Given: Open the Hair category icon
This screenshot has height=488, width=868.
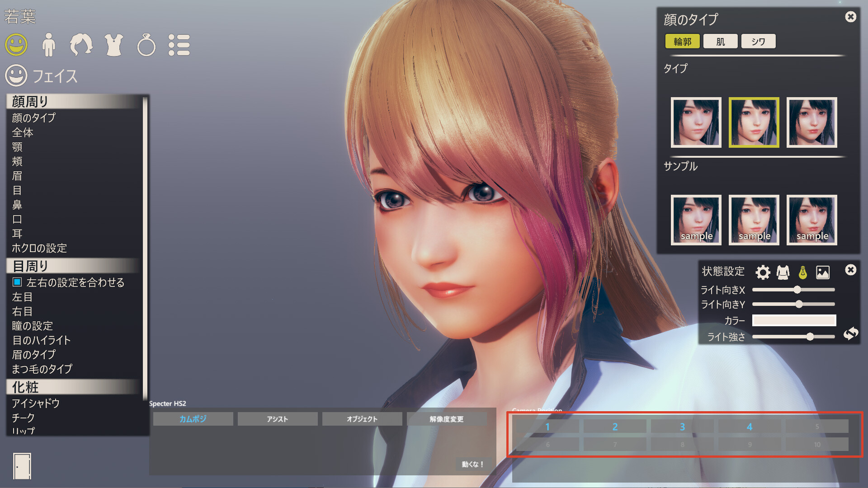Looking at the screenshot, I should coord(81,45).
